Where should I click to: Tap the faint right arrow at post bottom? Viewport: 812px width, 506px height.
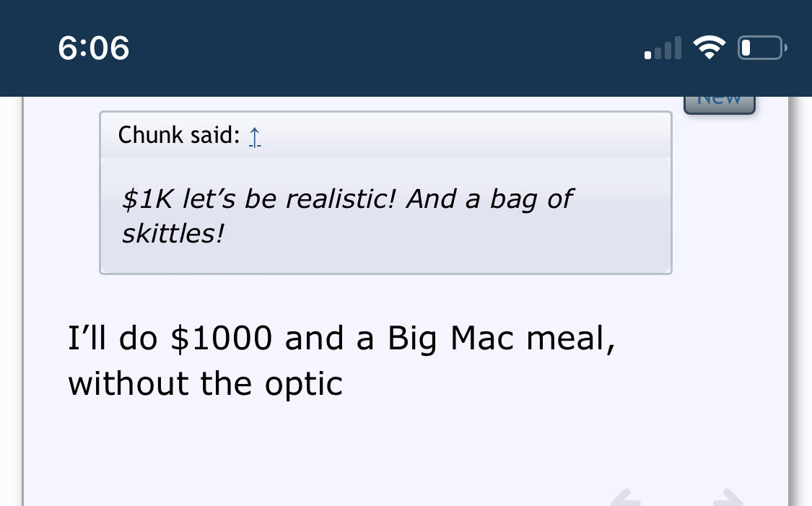pyautogui.click(x=728, y=497)
